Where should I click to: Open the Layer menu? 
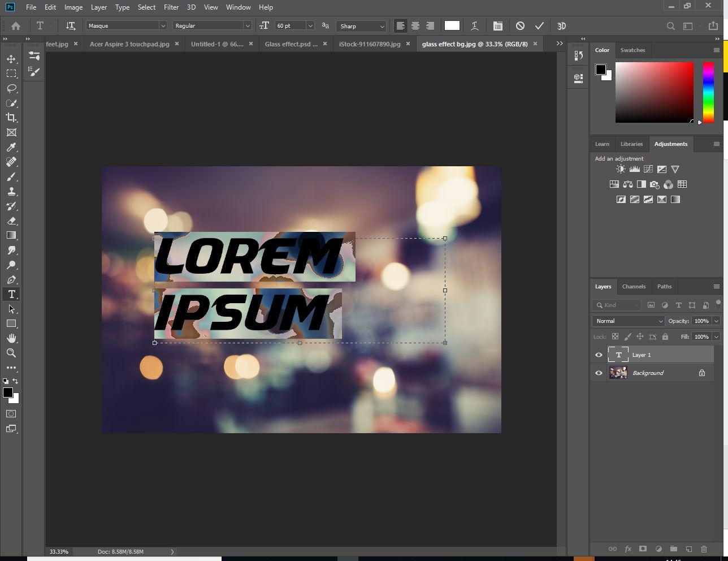[99, 7]
